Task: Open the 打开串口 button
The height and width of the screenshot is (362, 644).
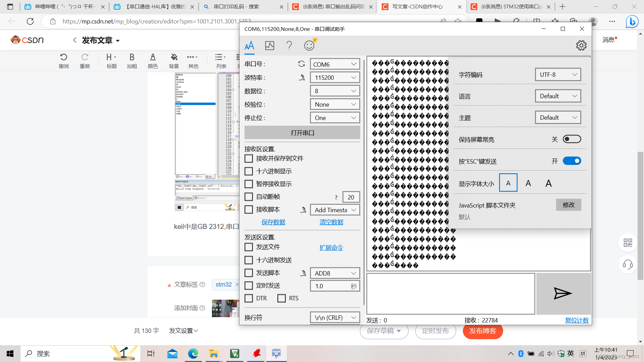Action: [302, 133]
